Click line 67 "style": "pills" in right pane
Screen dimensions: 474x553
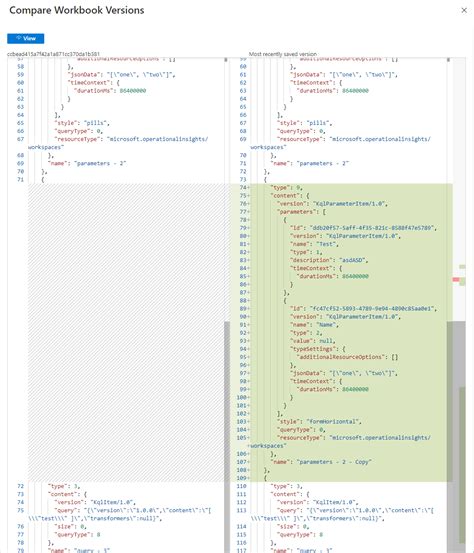[304, 123]
